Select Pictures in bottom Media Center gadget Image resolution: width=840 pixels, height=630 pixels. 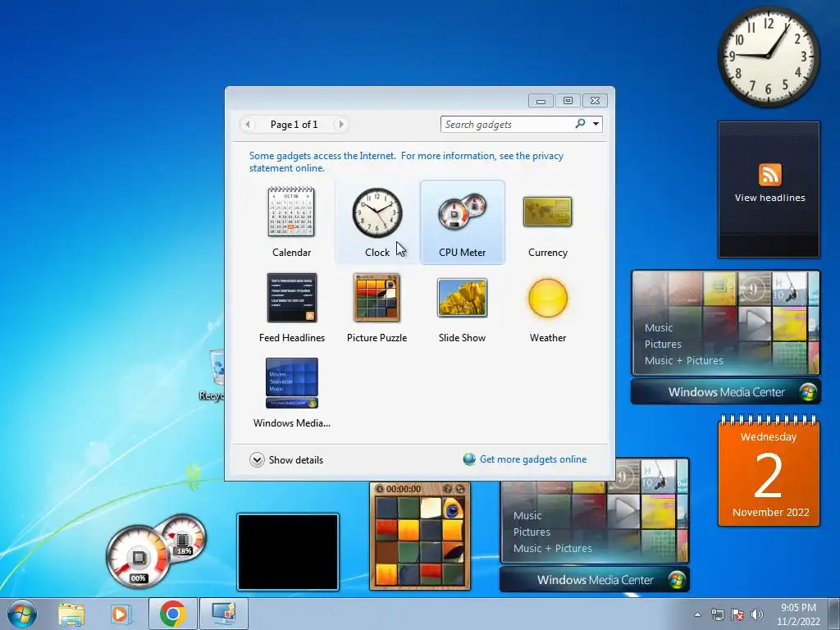[x=532, y=532]
